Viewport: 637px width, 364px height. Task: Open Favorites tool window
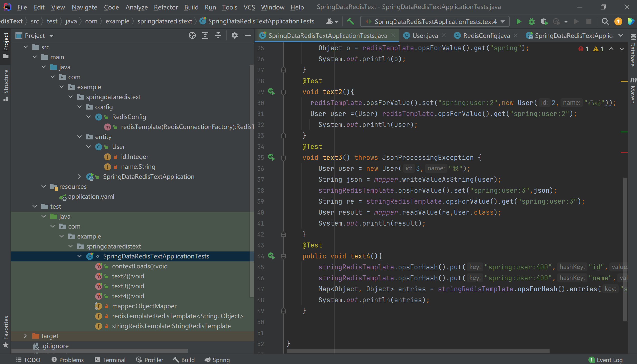click(x=5, y=331)
